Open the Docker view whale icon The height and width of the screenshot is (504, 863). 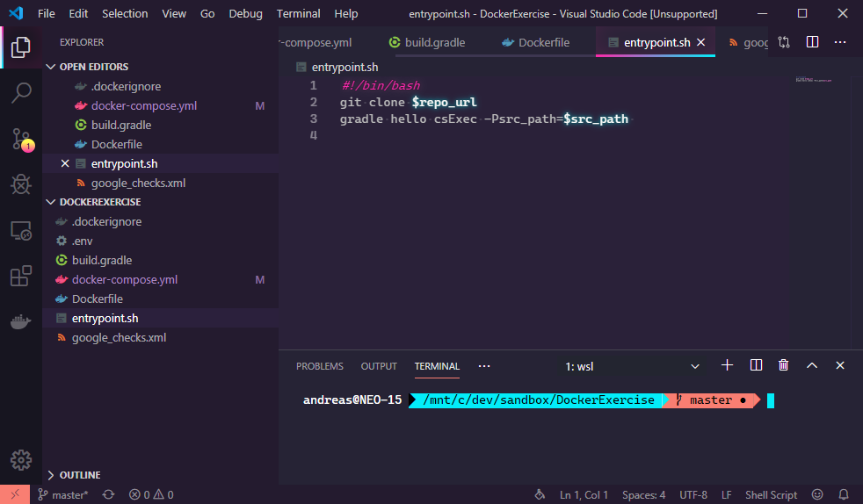point(21,321)
